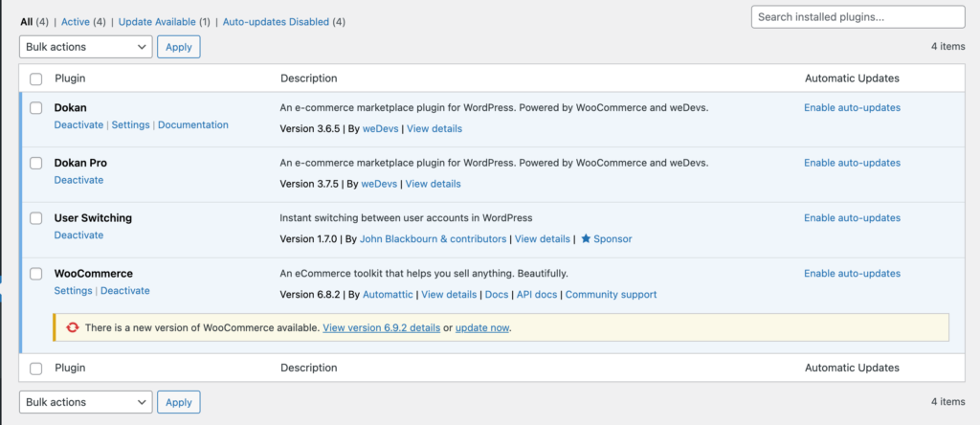980x425 pixels.
Task: Open WooCommerce Community support link
Action: [612, 295]
